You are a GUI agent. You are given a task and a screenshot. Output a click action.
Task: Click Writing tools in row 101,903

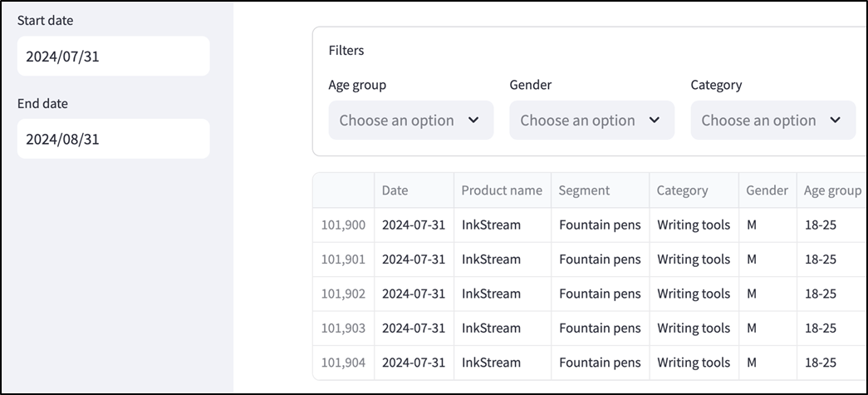pyautogui.click(x=694, y=328)
